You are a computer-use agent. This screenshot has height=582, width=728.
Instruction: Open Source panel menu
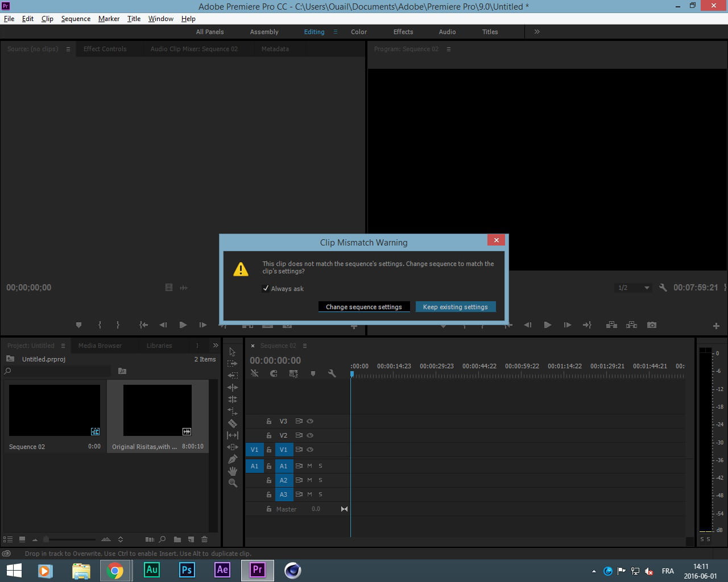(68, 49)
